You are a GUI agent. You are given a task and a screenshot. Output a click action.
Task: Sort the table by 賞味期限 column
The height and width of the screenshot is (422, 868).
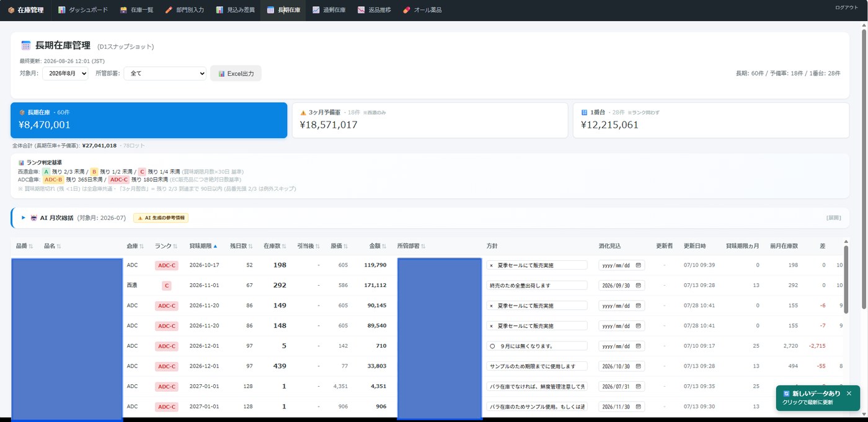pos(203,246)
